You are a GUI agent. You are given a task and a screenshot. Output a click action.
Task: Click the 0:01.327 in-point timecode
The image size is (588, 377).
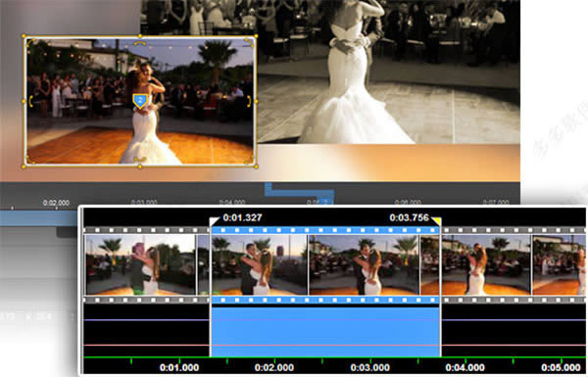pyautogui.click(x=242, y=217)
